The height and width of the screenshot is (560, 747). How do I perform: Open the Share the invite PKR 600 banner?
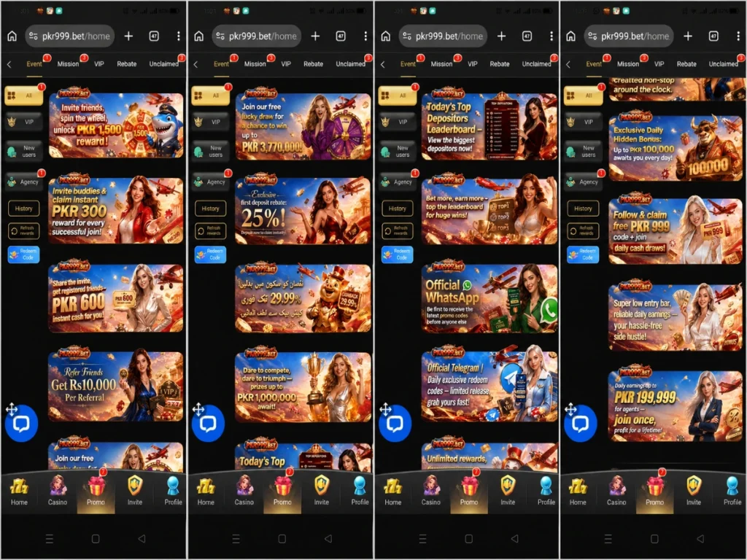click(116, 297)
